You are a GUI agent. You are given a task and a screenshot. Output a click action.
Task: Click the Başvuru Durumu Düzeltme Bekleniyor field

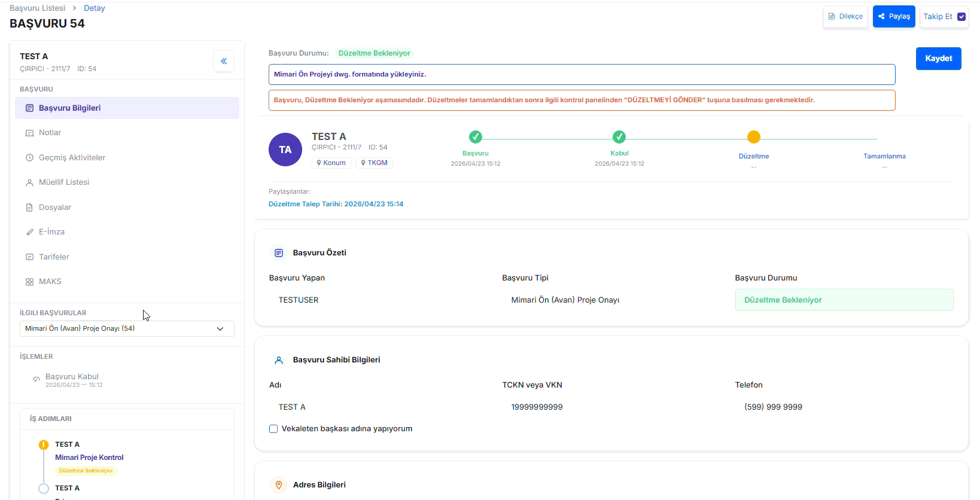click(x=844, y=300)
